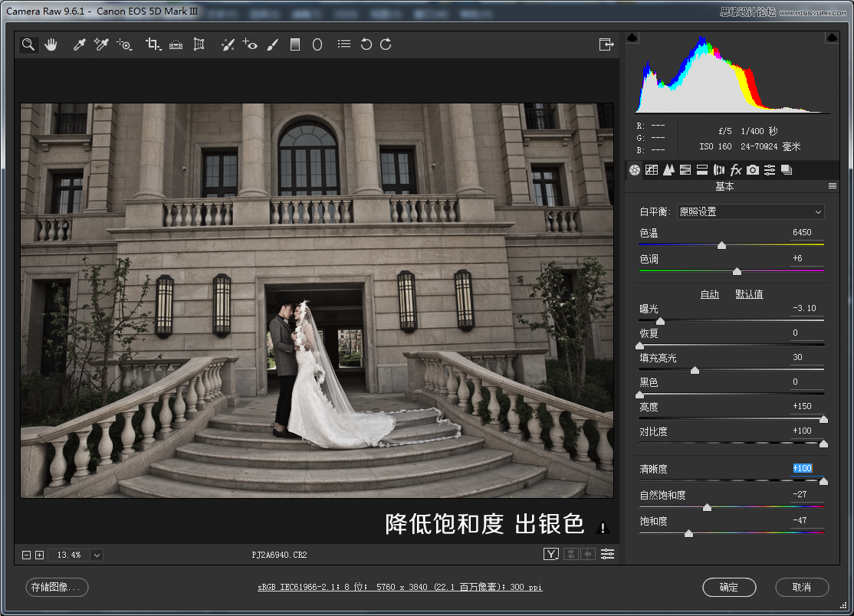Rotate image 90 degrees clockwise
The height and width of the screenshot is (616, 854).
(x=386, y=44)
